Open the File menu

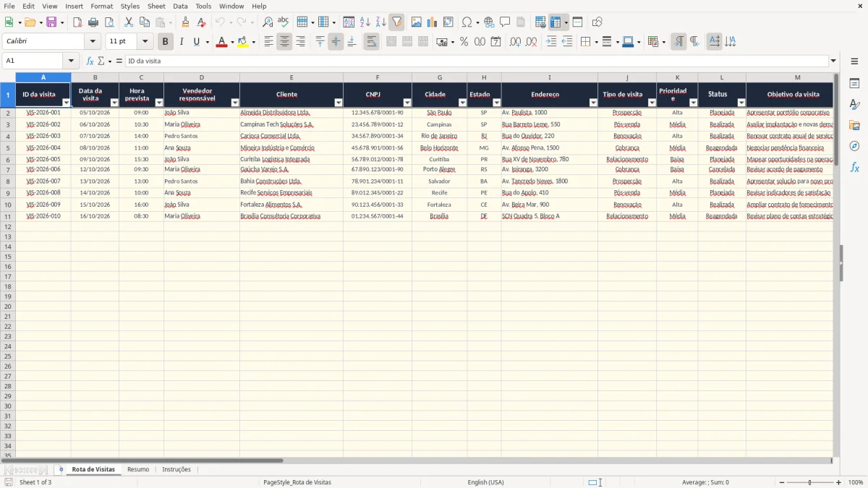(9, 6)
